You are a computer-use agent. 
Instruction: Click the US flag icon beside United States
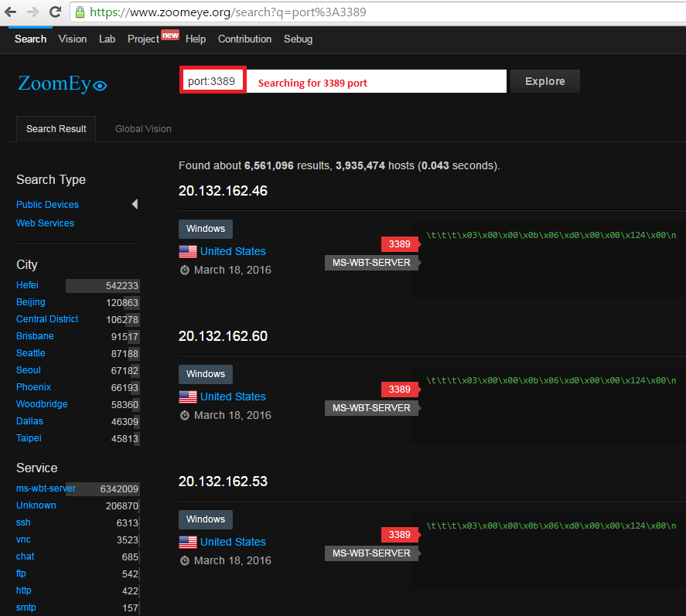click(x=186, y=250)
